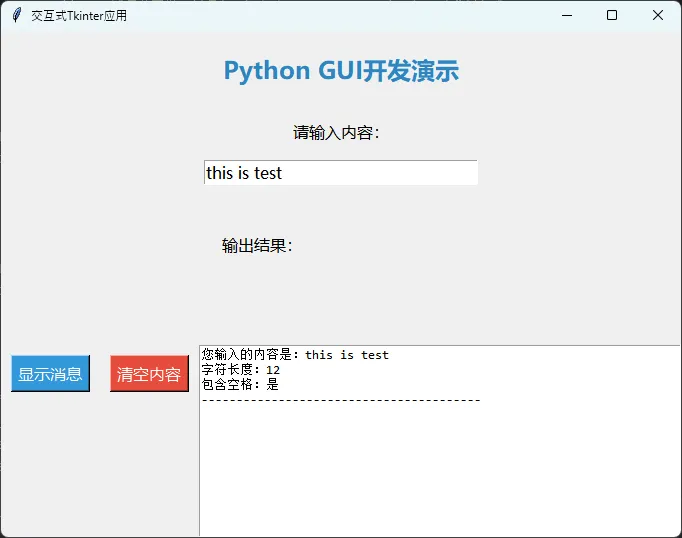Click the 字符长度: 12 output line
Screen dimensions: 682x538
[240, 370]
